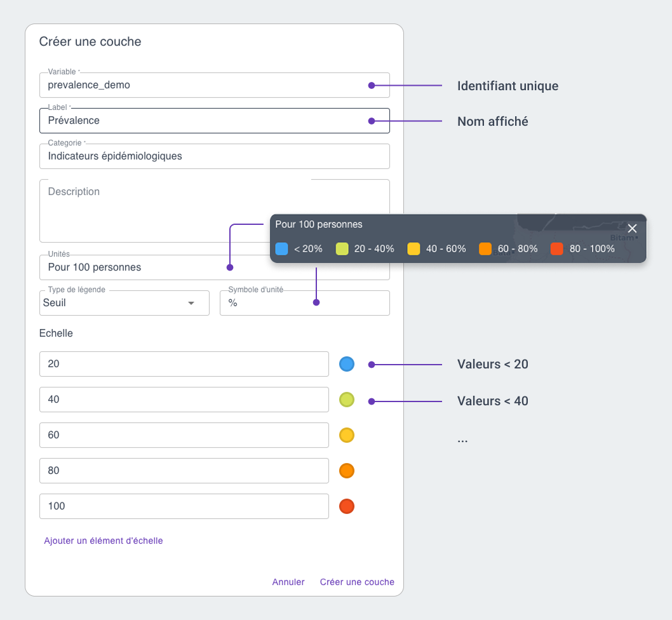Screen dimensions: 672x620
Task: Click the Symbole d'unité field
Action: click(305, 303)
